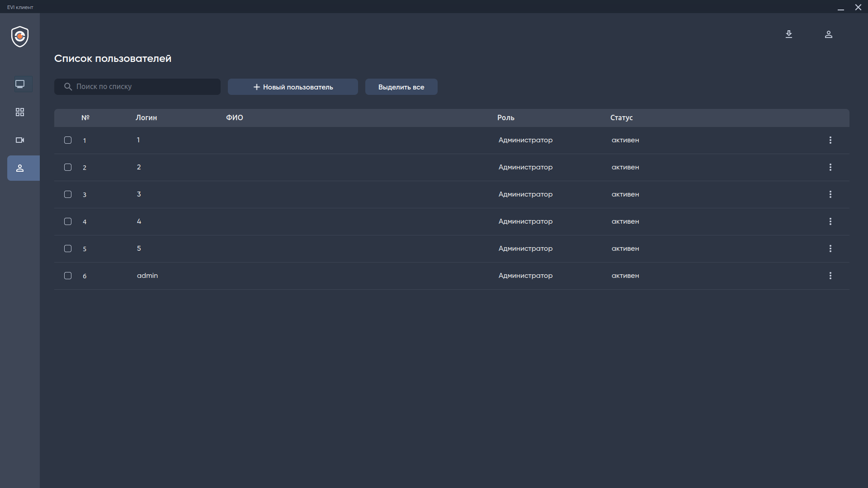
Task: Open the profile icon at top right
Action: pyautogui.click(x=829, y=34)
